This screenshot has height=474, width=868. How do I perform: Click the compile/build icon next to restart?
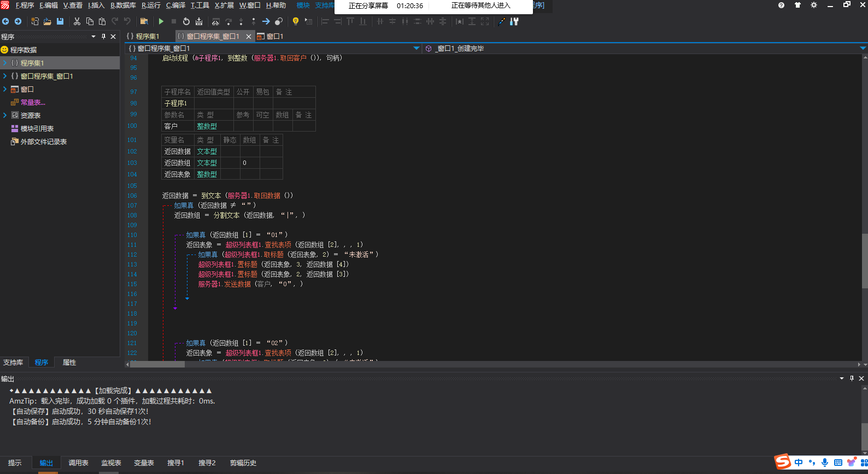coord(199,21)
